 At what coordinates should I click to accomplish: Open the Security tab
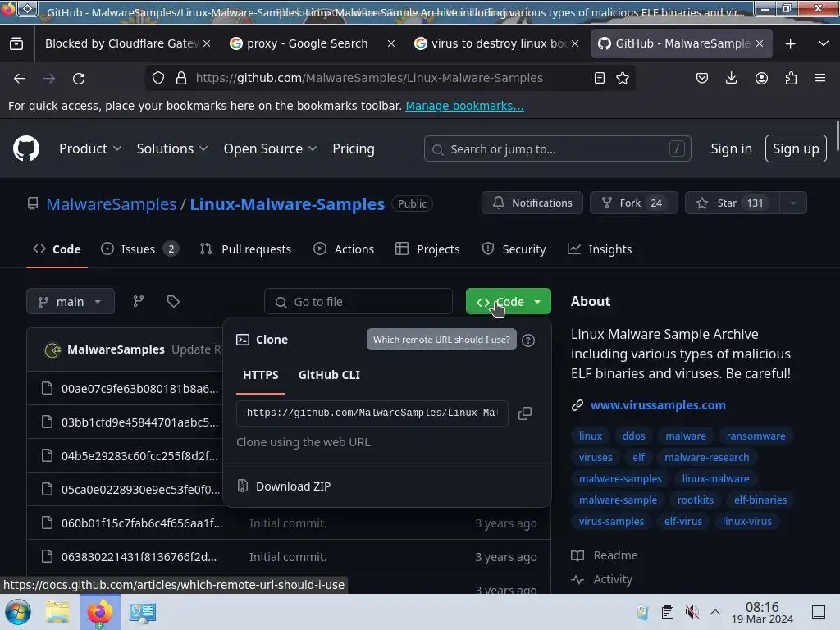(x=514, y=249)
